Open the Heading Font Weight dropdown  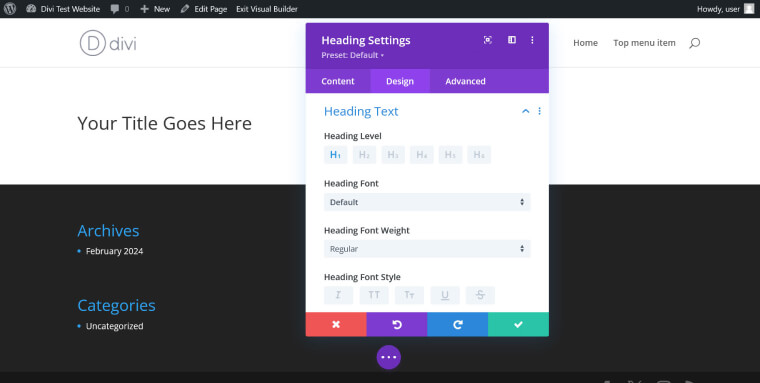427,249
